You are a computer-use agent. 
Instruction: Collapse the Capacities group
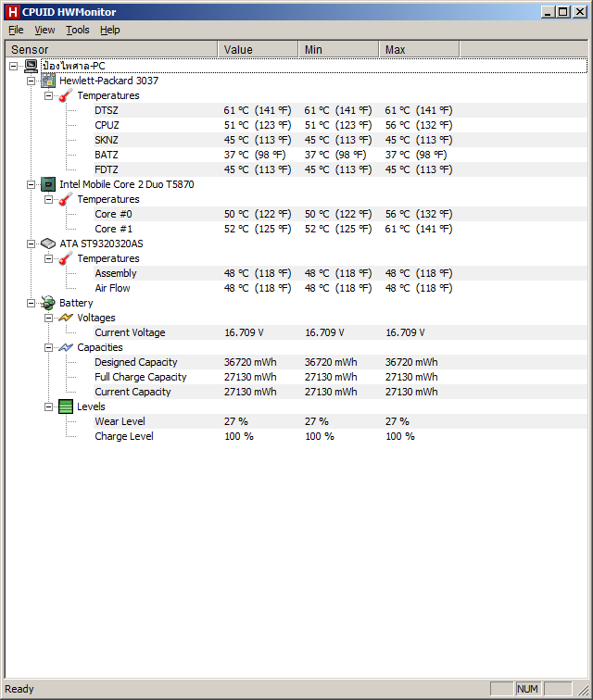coord(48,347)
